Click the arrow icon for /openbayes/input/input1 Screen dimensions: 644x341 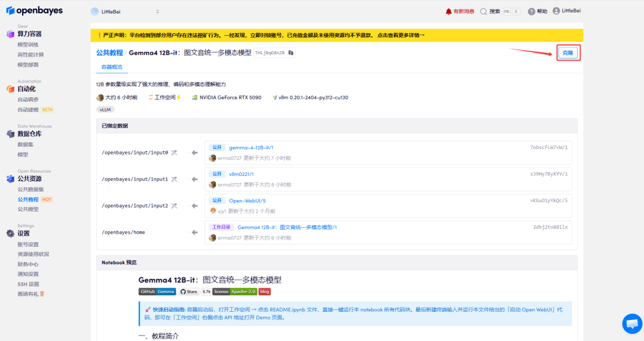point(194,179)
